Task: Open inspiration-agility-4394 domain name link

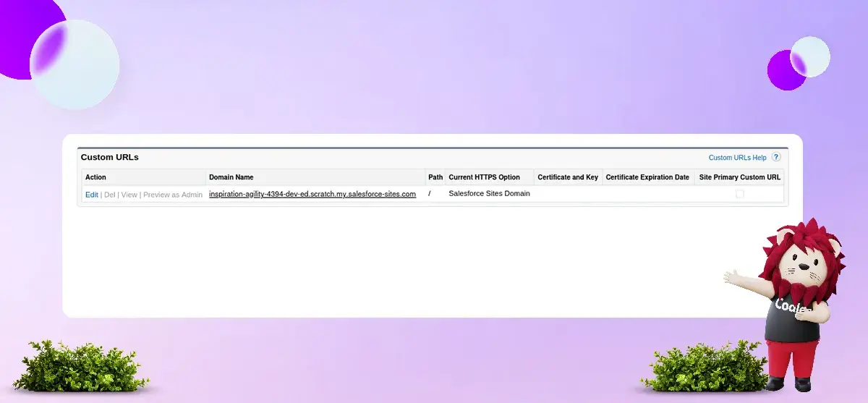Action: click(312, 194)
